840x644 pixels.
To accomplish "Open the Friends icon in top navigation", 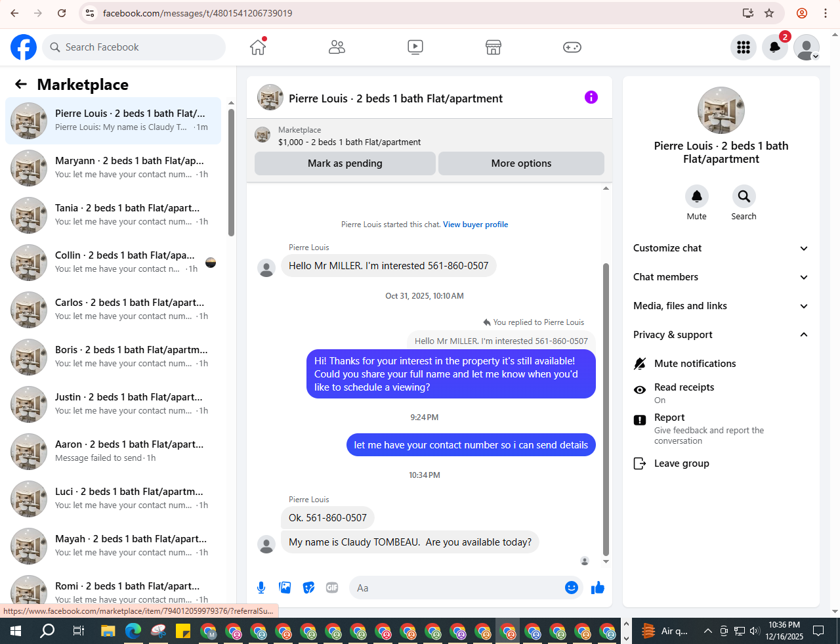I will click(337, 47).
